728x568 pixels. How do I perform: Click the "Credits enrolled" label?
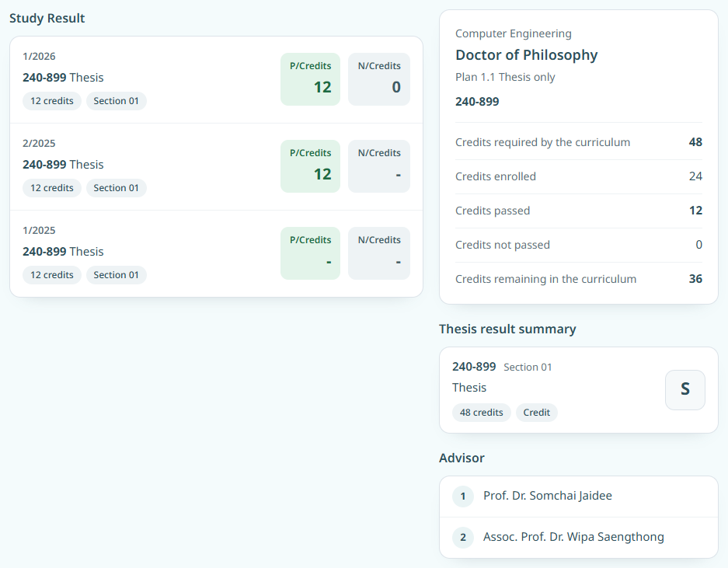496,176
